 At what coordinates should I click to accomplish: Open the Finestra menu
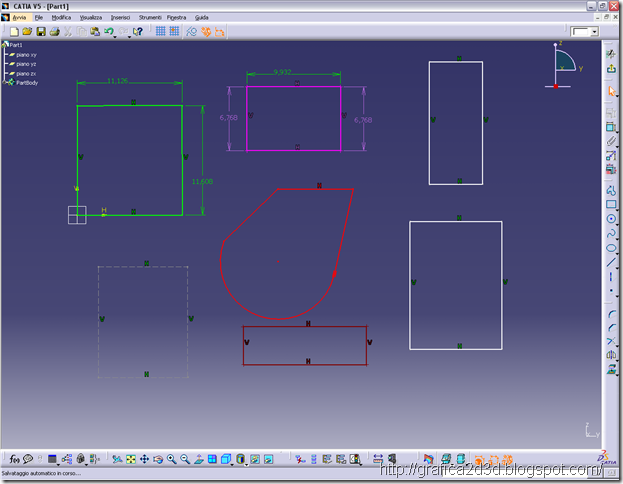(176, 17)
